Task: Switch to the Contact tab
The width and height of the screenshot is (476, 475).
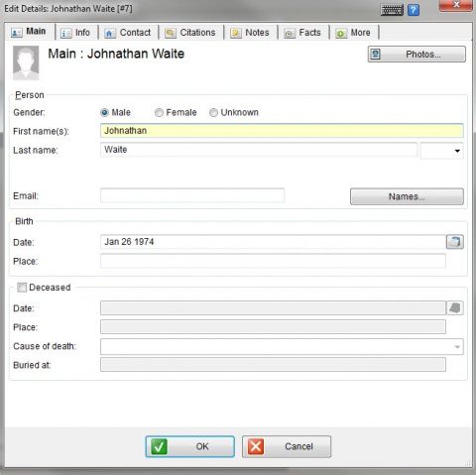Action: tap(128, 33)
